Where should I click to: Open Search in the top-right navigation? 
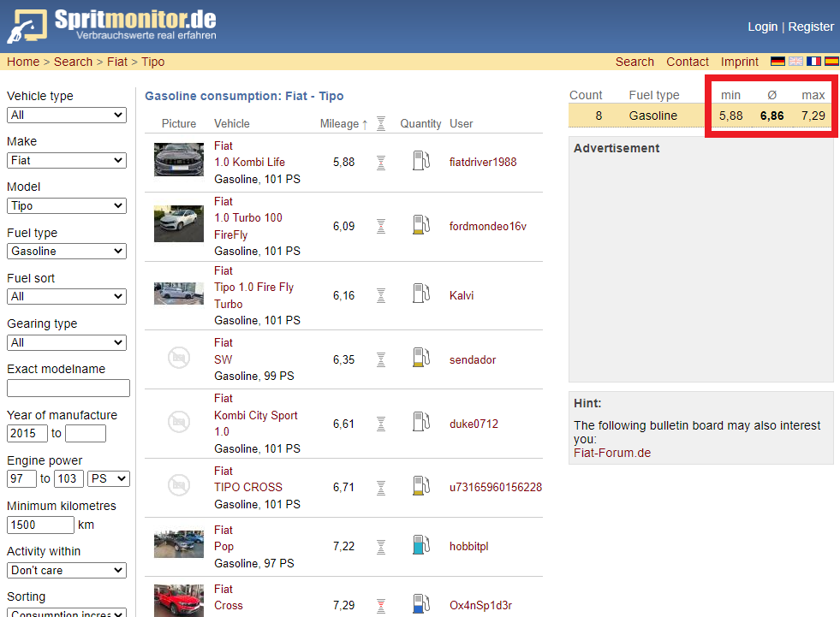[634, 62]
